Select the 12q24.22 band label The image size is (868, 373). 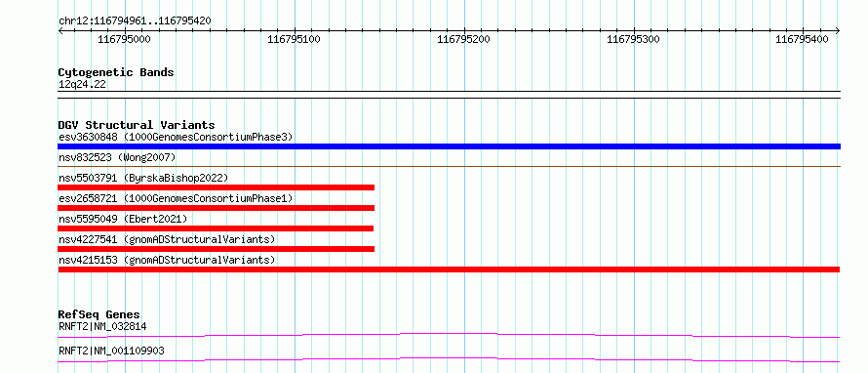(x=83, y=85)
